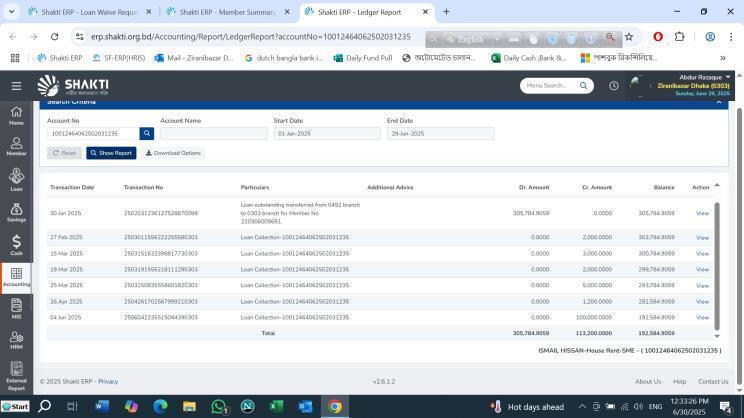Screen dimensions: 744x418
Task: Open HRM from the left sidebar
Action: tap(16, 340)
